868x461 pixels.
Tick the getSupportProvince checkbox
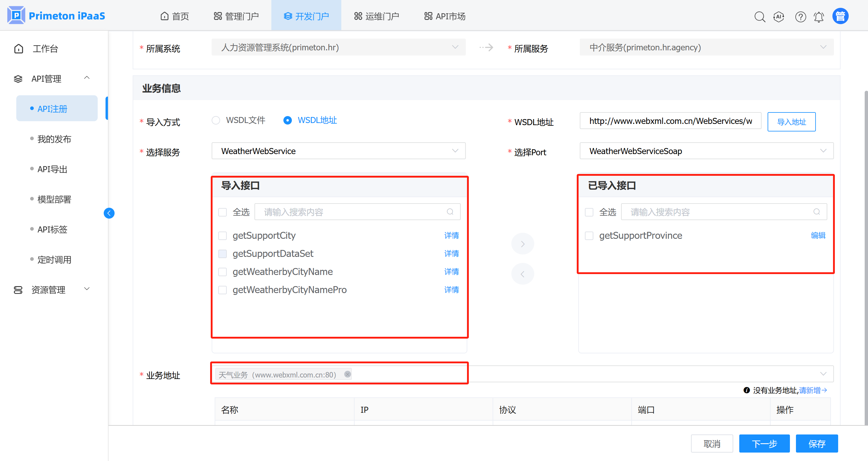(589, 235)
